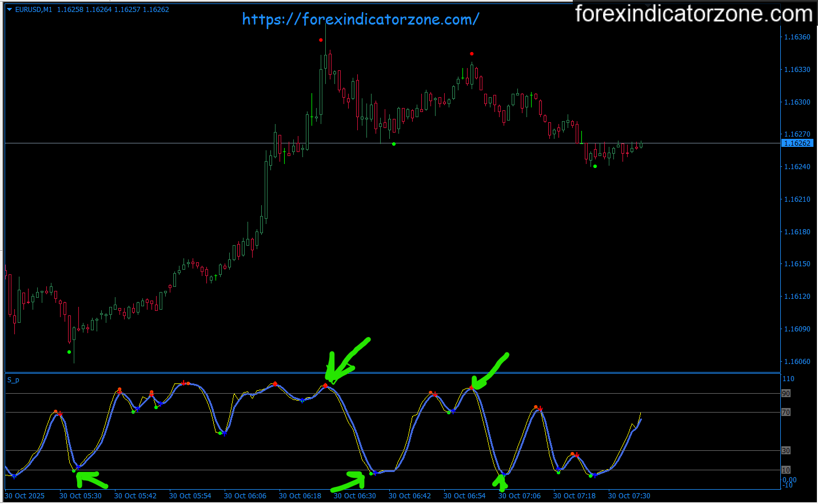The width and height of the screenshot is (818, 504).
Task: Select the 90 level label on indicator scale
Action: pyautogui.click(x=786, y=394)
